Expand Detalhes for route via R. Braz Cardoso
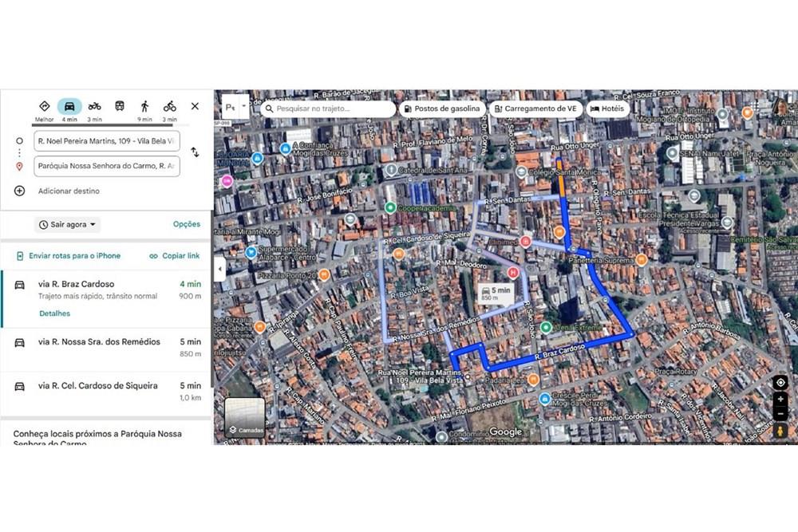Screen dimensions: 798x532 point(55,313)
